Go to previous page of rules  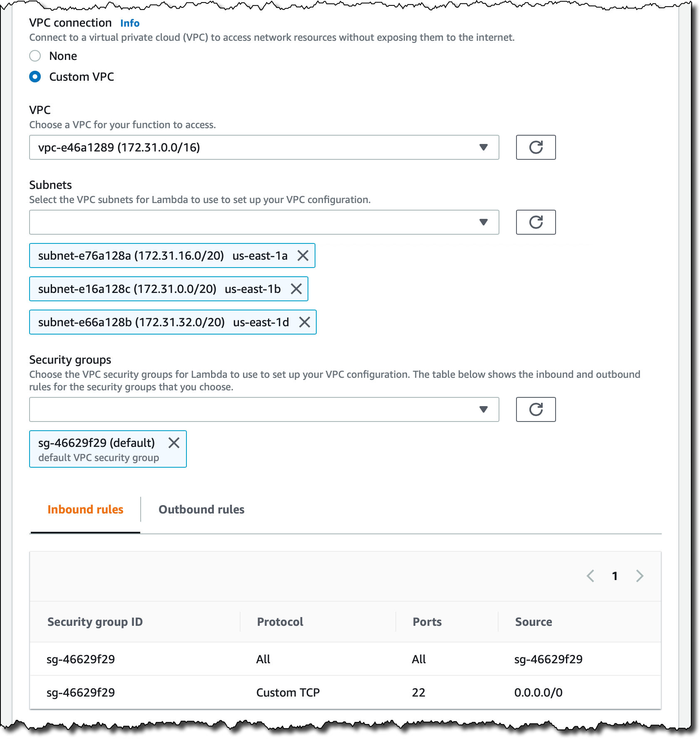point(590,576)
